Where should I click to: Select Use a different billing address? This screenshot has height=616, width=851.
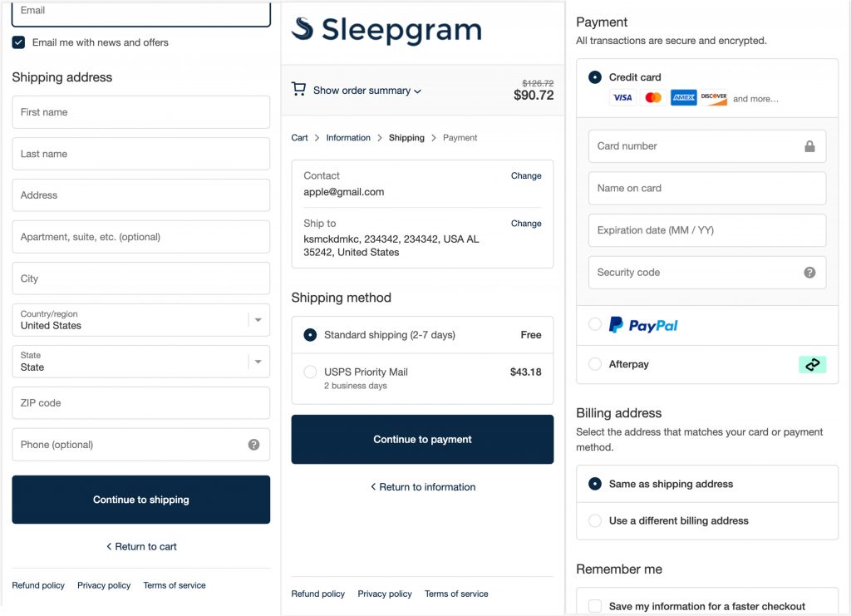(x=595, y=521)
